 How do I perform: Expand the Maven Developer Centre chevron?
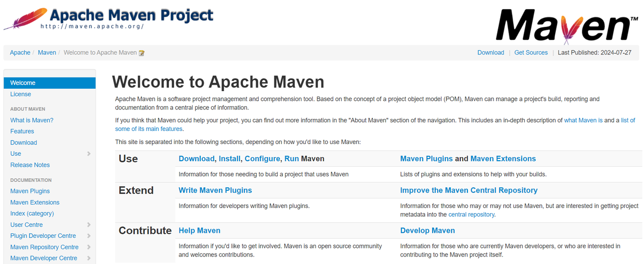(89, 258)
